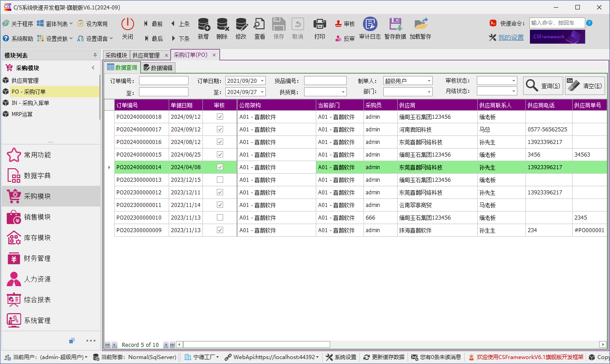
Task: Open 财务管理 section in sidebar
Action: pos(51,259)
